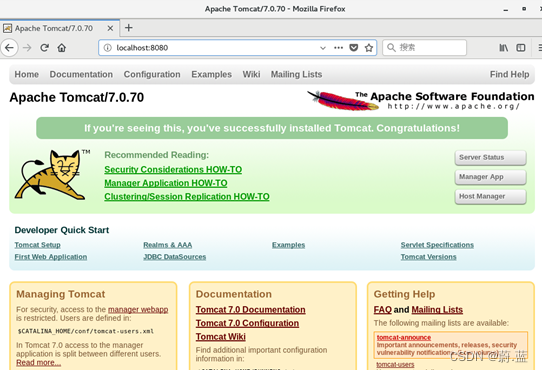Open the Configuration nav item
543x372 pixels.
click(x=152, y=74)
